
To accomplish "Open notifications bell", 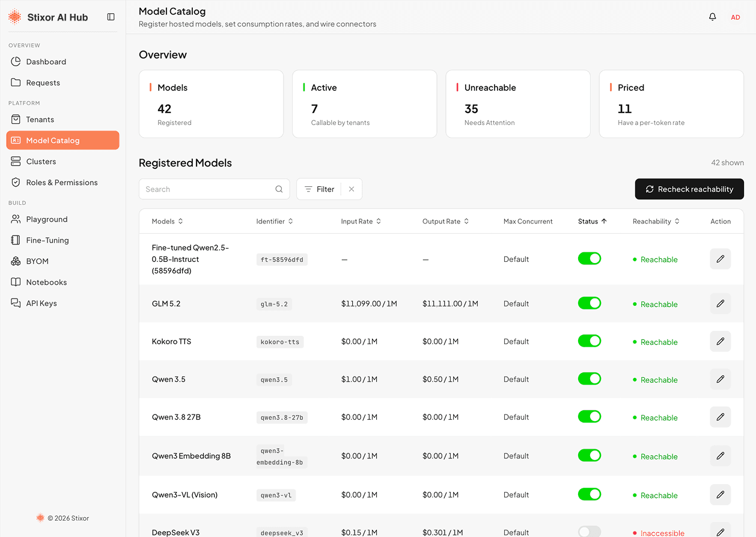I will (x=713, y=17).
